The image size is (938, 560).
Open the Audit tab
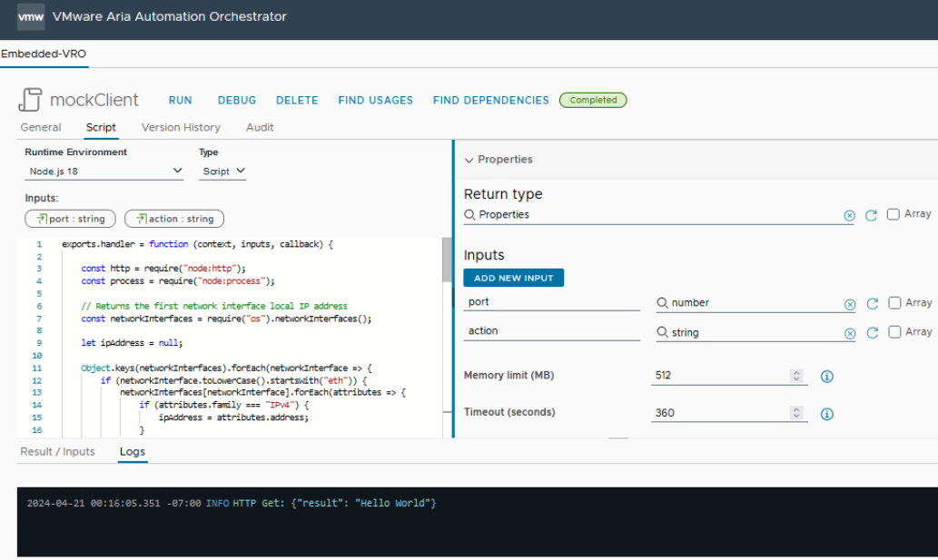(260, 127)
